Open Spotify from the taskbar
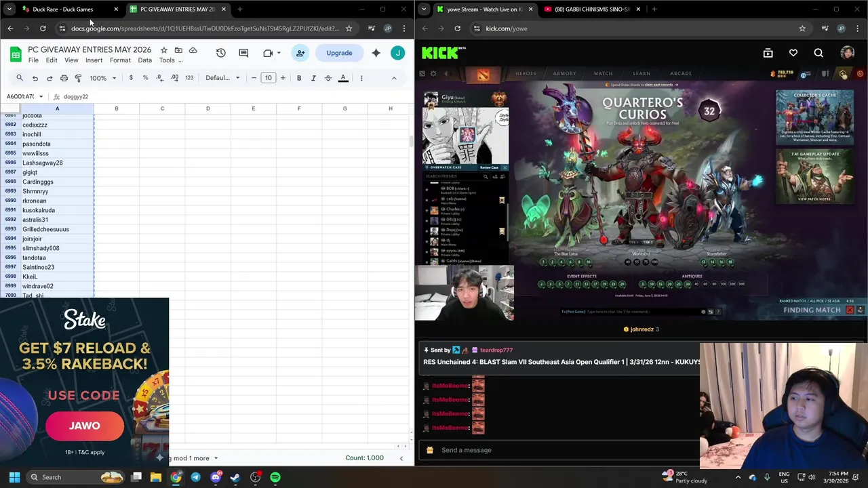The height and width of the screenshot is (488, 868). pyautogui.click(x=275, y=477)
